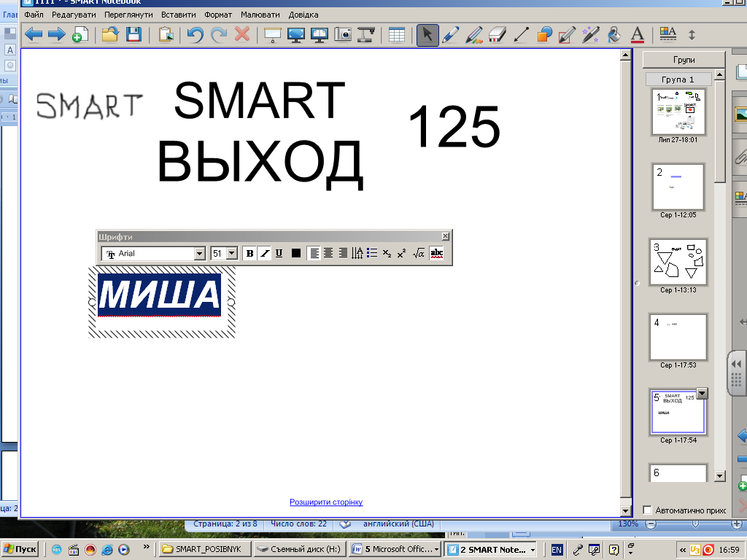
Task: Center the text
Action: point(328,253)
